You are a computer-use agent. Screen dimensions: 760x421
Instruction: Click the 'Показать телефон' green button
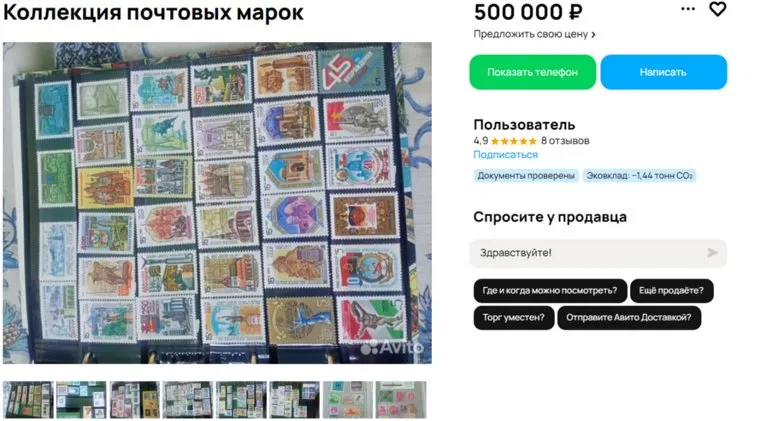click(x=532, y=72)
